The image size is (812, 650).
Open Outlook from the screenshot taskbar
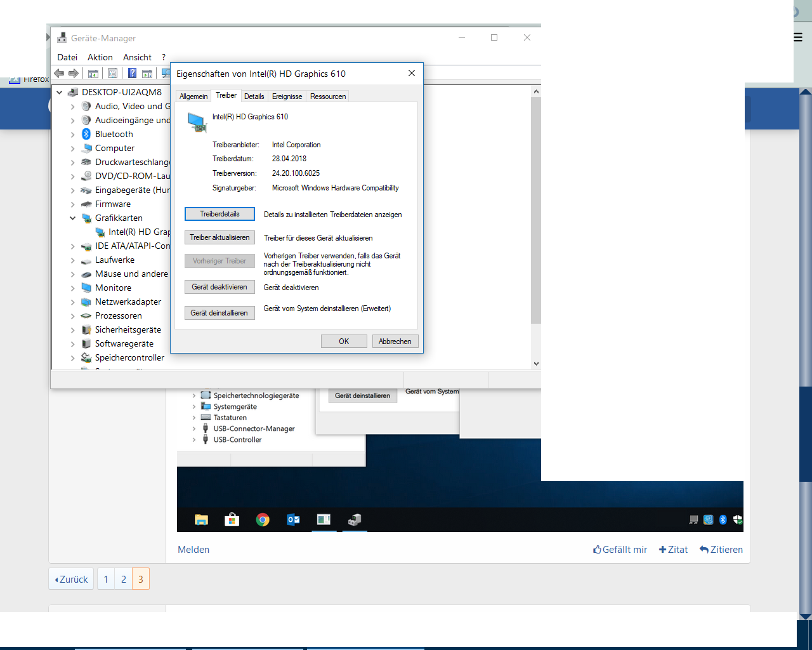pos(293,520)
